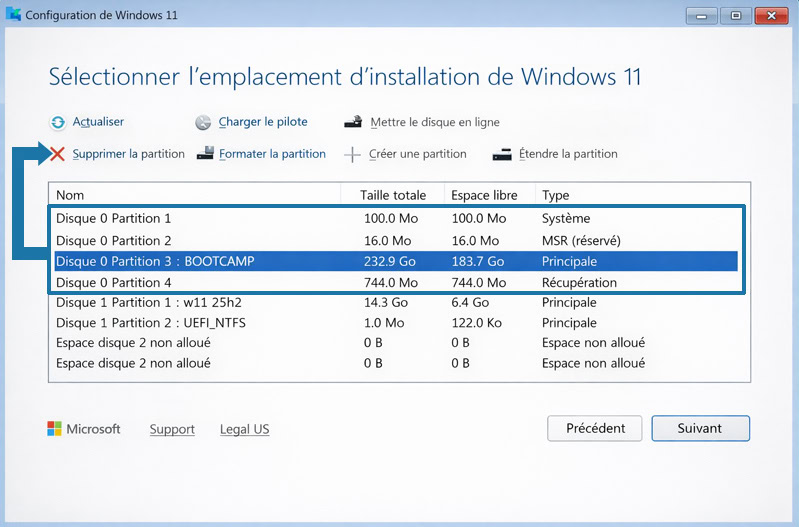
Task: Click the Supprimer la partition link
Action: 128,154
